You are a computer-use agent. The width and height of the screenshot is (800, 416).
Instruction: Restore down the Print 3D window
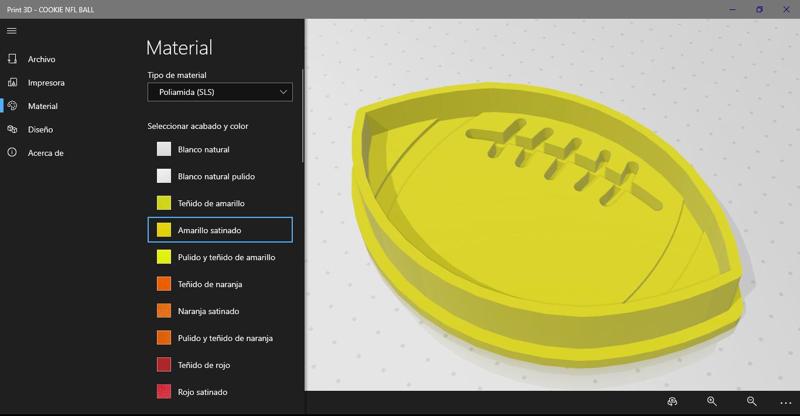759,9
